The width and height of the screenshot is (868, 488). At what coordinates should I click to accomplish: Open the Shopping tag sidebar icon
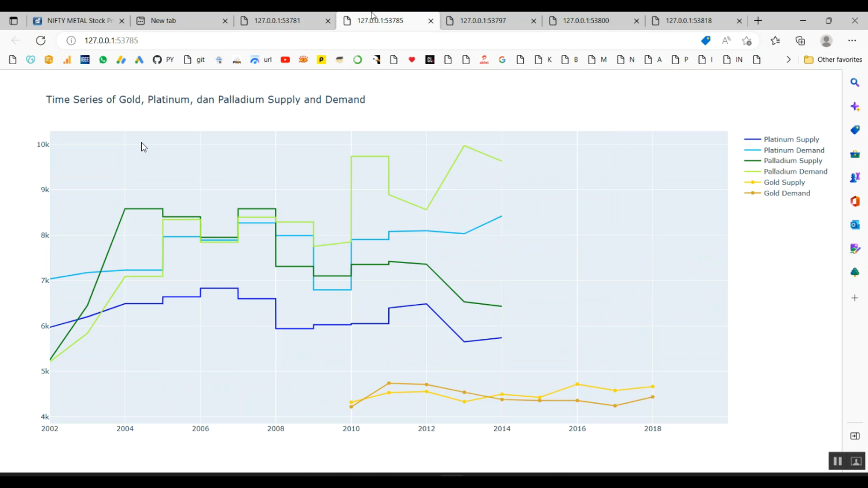(855, 130)
